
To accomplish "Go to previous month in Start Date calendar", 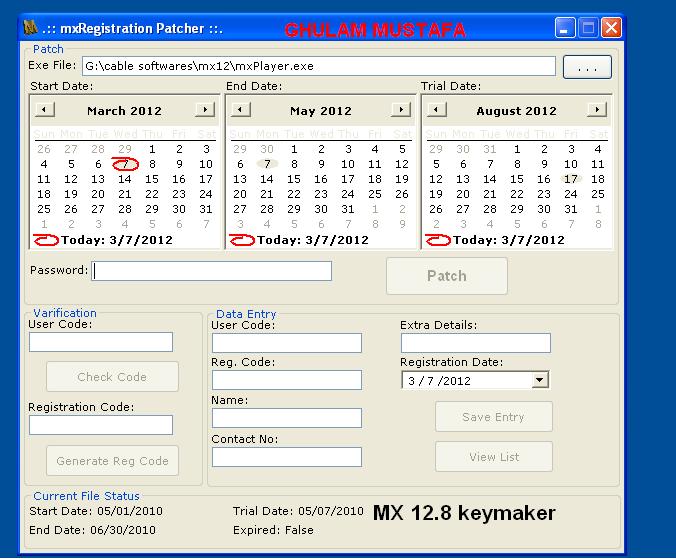I will coord(44,109).
